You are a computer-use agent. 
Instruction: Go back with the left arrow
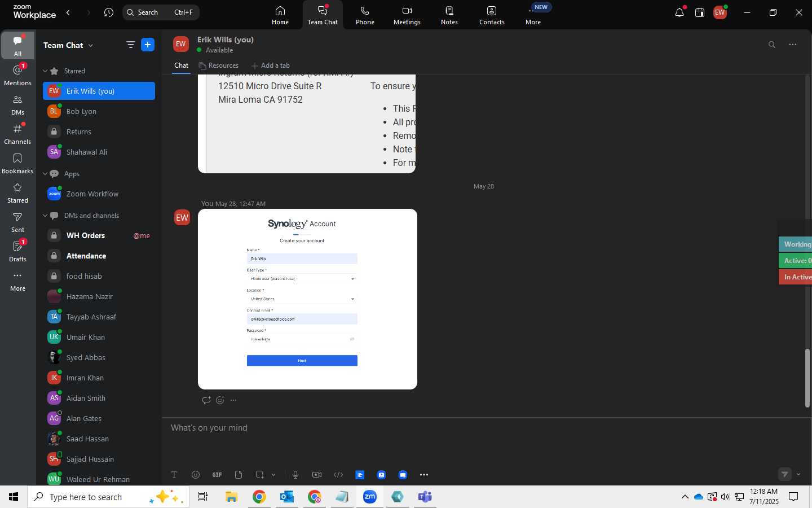[x=68, y=12]
